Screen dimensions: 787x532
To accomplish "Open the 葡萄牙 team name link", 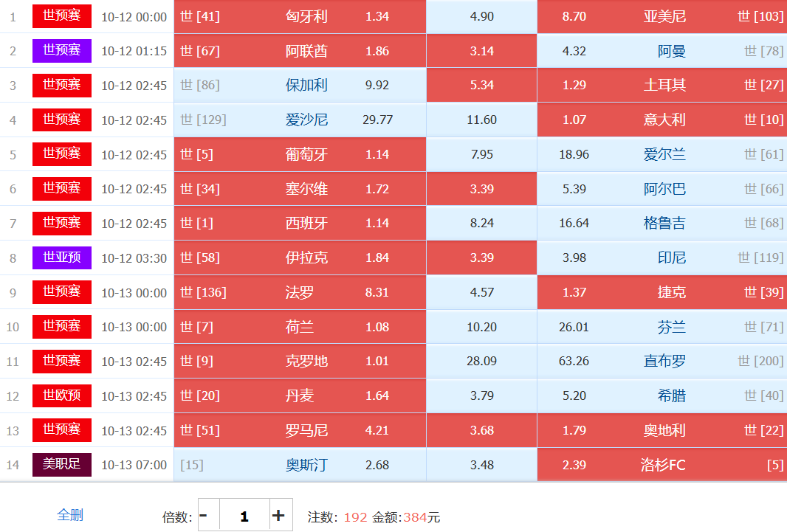I will [306, 154].
